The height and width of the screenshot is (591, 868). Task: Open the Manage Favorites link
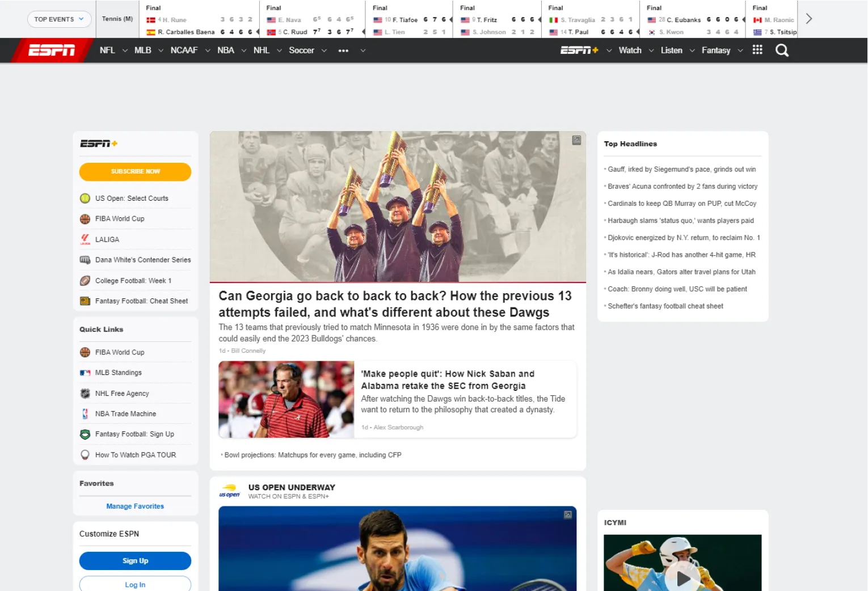(x=135, y=506)
